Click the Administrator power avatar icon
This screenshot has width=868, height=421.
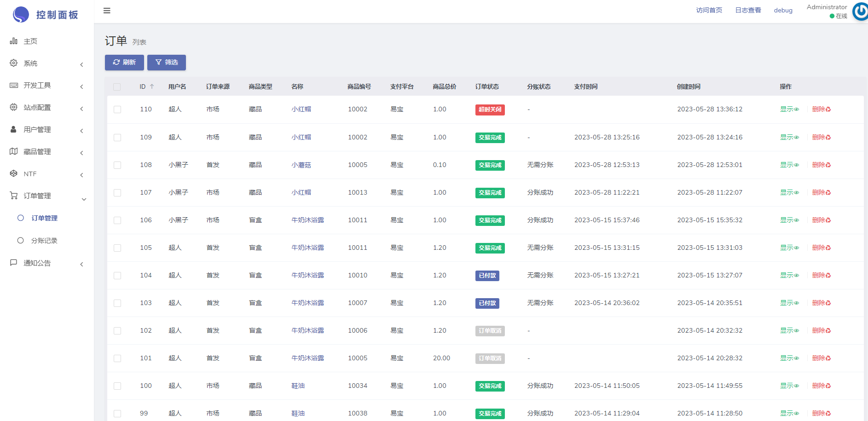pos(861,12)
